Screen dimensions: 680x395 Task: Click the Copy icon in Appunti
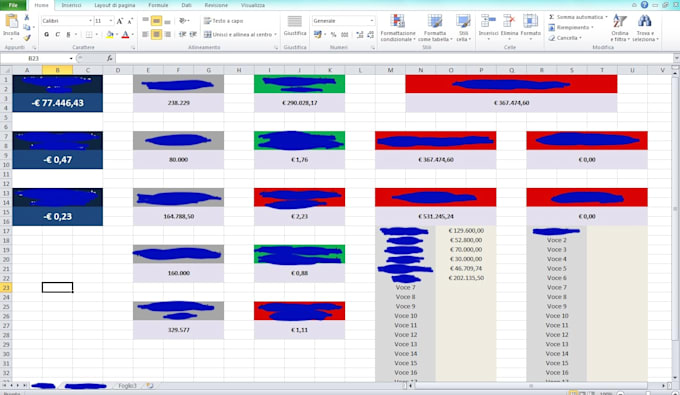pyautogui.click(x=27, y=27)
